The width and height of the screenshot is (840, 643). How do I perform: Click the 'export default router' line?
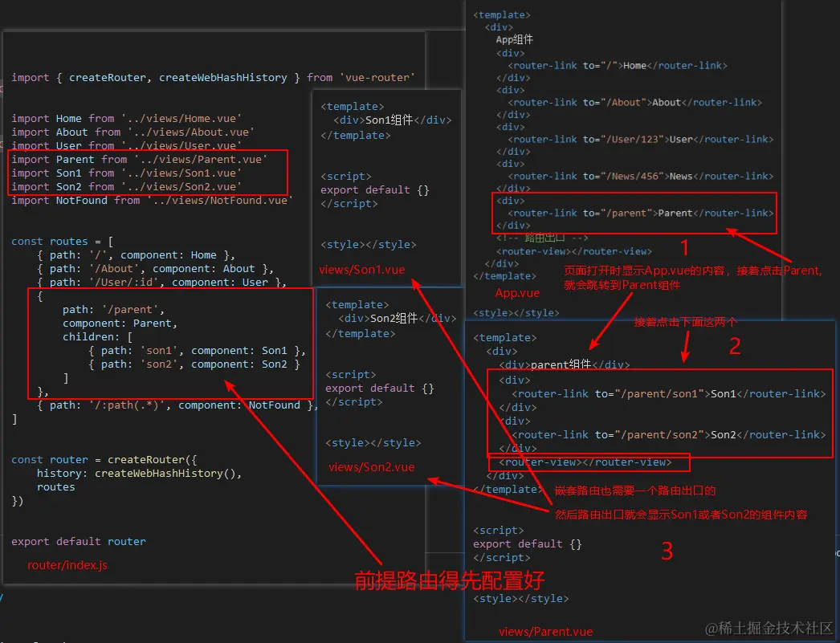78,541
